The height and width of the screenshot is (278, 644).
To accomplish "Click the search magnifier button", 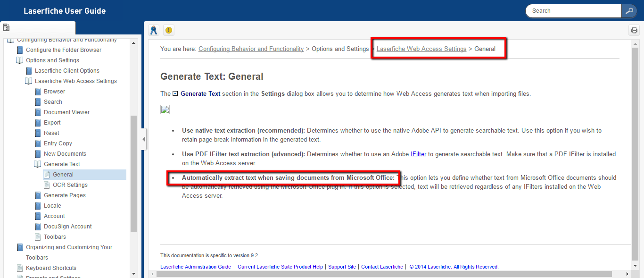I will (629, 11).
